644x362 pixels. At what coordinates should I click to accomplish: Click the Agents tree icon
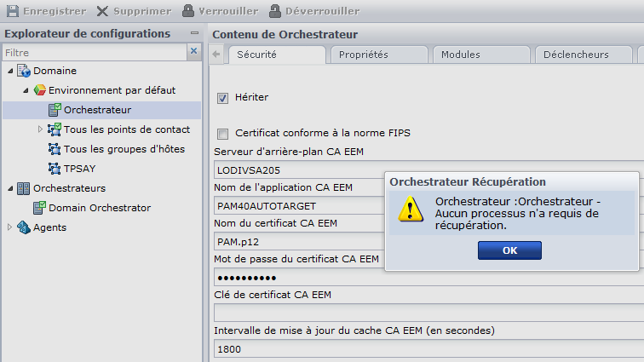(x=24, y=227)
